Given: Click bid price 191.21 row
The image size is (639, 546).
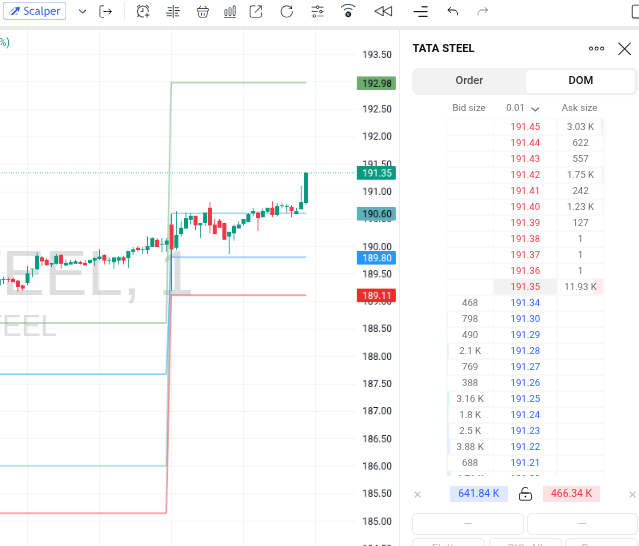Looking at the screenshot, I should point(525,463).
